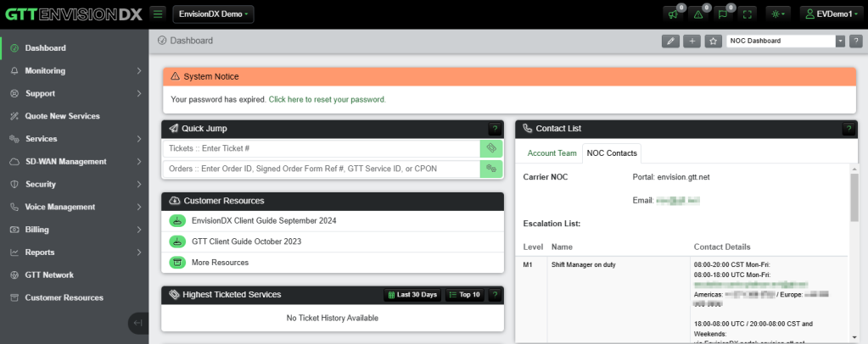Open the theme brightness dropdown

(x=778, y=14)
